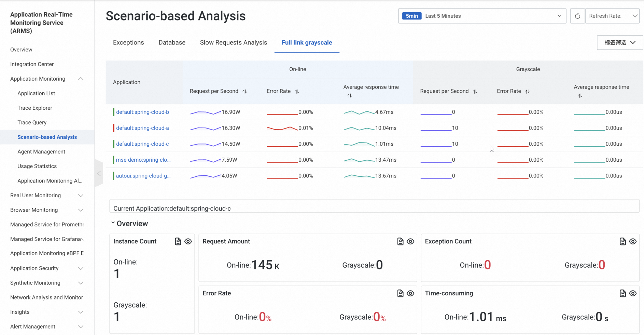Collapse the left sidebar with handle
Screen dimensions: 644x335
tap(99, 173)
